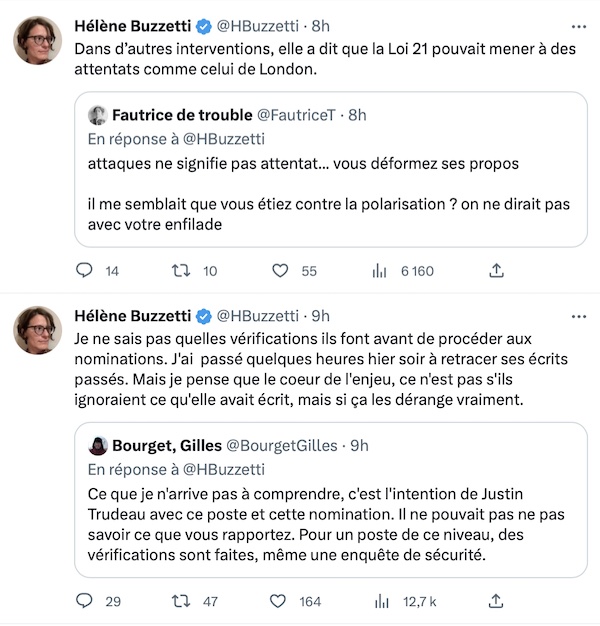View analytics for tweet with 6 160 views
This screenshot has width=600, height=626.
coord(379,271)
